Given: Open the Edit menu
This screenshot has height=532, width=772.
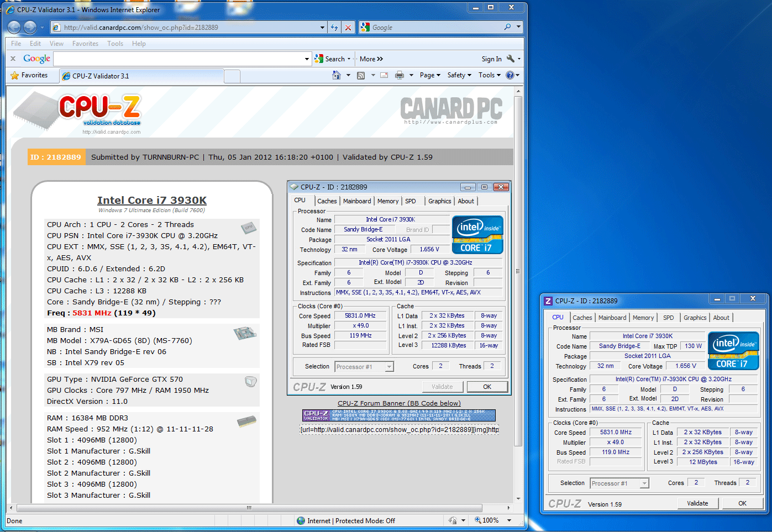Looking at the screenshot, I should [35, 44].
